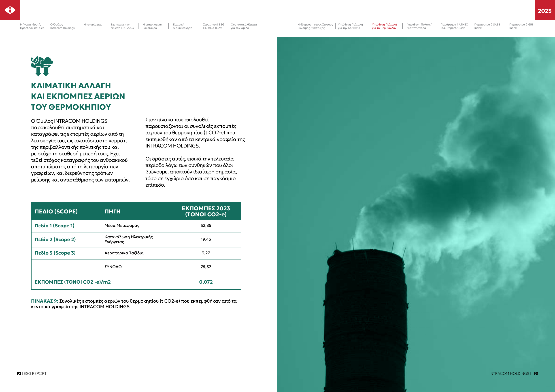Image resolution: width=555 pixels, height=392 pixels.
Task: Open 'Η δέσμευση στους Στόχους Βιώσιμης Ανάπτυξης'
Action: (315, 26)
